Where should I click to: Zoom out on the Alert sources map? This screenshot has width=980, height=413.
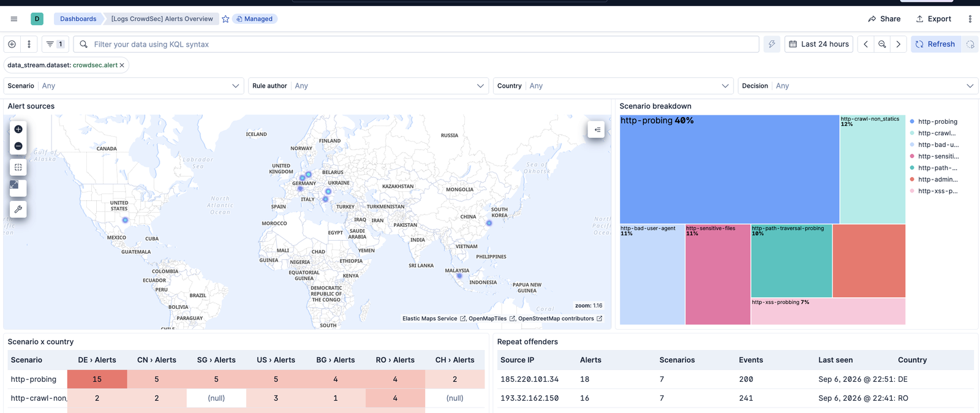tap(18, 146)
